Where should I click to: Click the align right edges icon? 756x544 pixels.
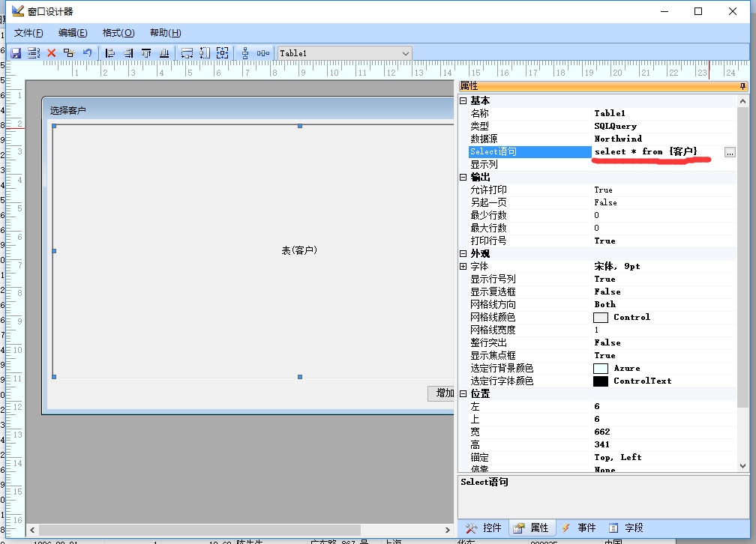point(128,53)
